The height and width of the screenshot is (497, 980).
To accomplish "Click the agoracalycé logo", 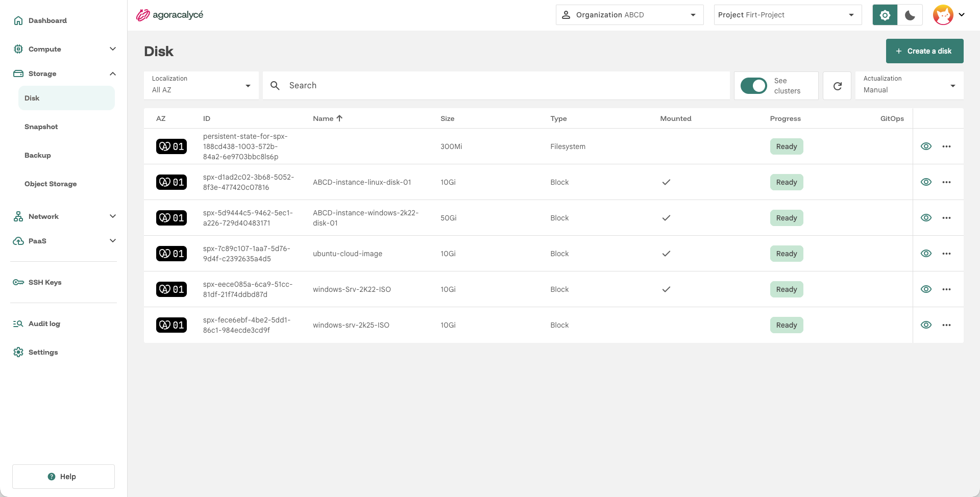I will coord(169,15).
